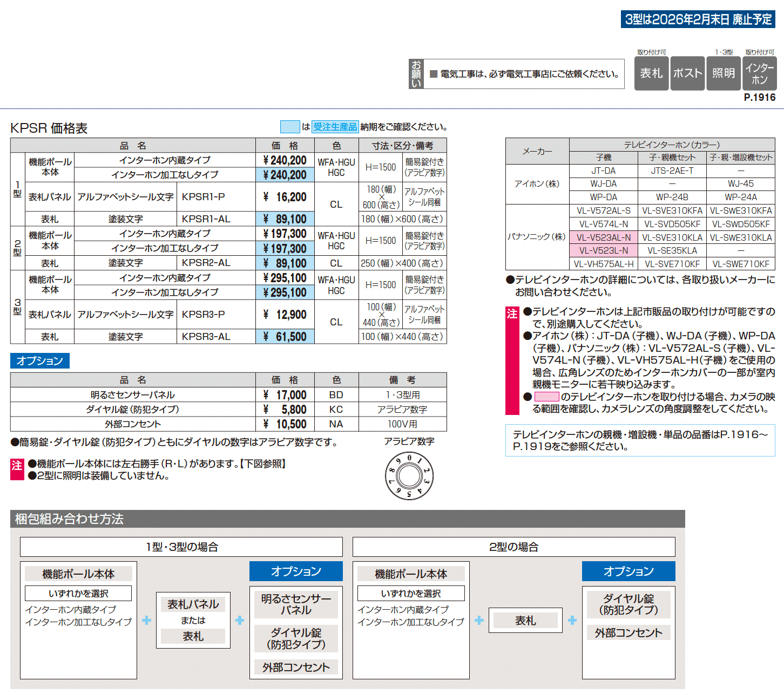784x695 pixels.
Task: Select the 表札 attachment icon
Action: 651,73
